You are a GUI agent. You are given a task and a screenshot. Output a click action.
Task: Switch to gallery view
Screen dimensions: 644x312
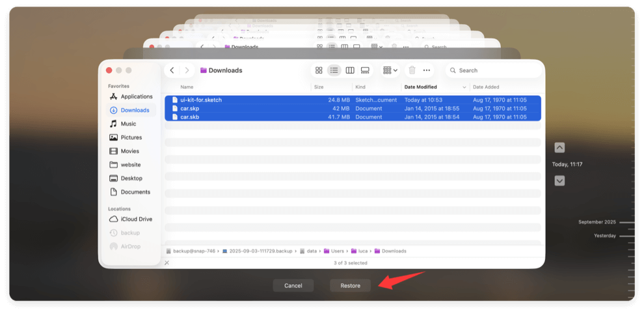[x=365, y=70]
